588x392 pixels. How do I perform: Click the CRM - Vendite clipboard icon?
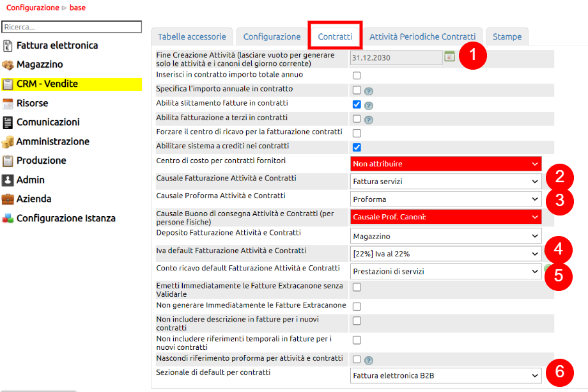click(8, 84)
